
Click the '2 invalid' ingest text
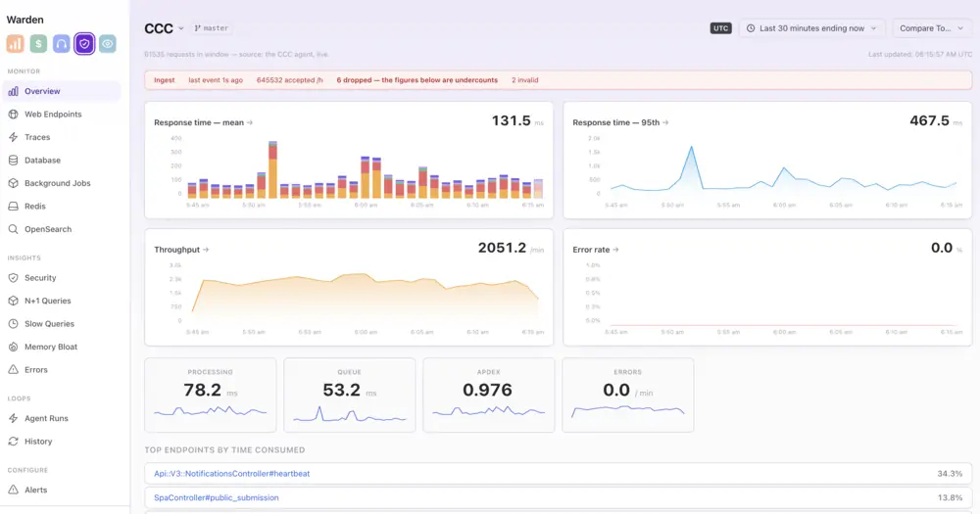[x=525, y=80]
